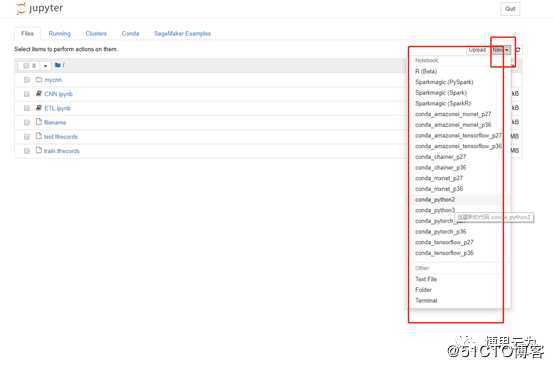Open the mycnn folder link
The image size is (554, 368).
coord(53,80)
